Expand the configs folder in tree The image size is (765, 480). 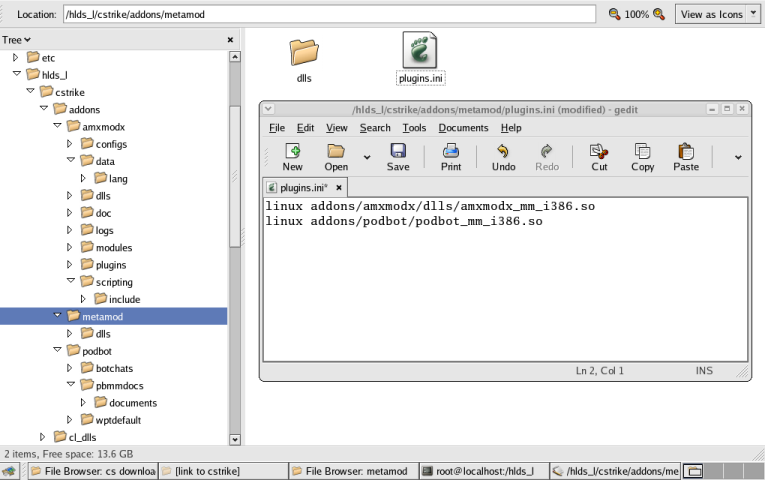tap(69, 143)
